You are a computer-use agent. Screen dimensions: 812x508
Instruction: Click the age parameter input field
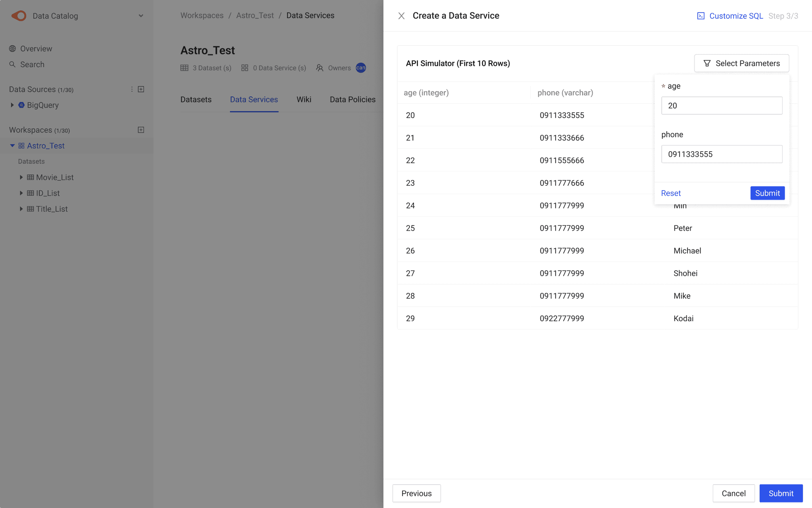[x=722, y=106]
